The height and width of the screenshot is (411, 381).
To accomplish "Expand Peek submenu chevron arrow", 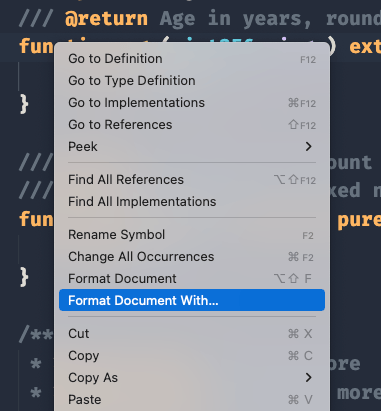I will [x=309, y=147].
